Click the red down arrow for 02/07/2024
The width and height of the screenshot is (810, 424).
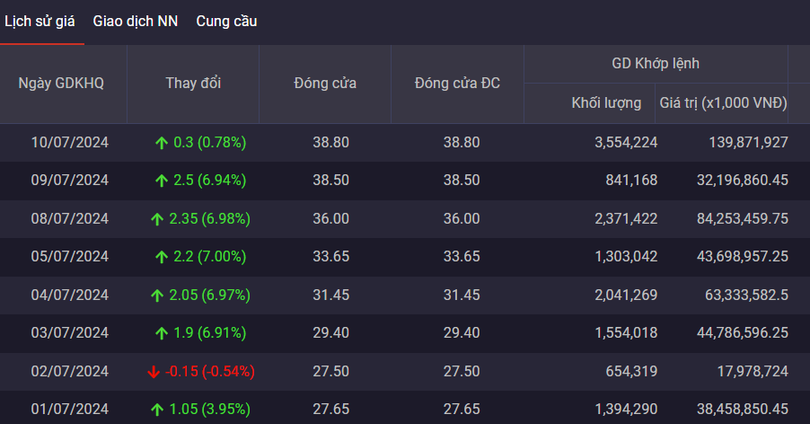153,371
